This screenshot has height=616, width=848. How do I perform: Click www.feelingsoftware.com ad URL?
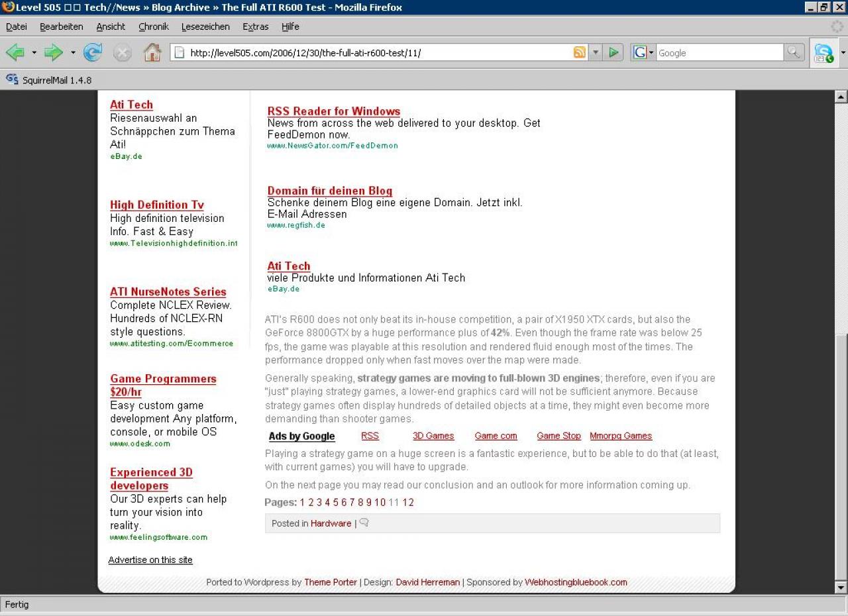(158, 537)
